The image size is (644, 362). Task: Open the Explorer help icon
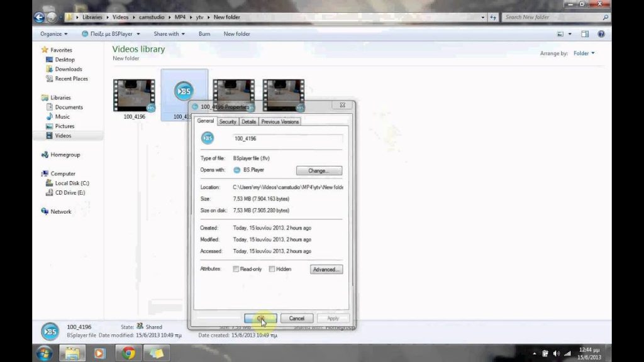(601, 34)
